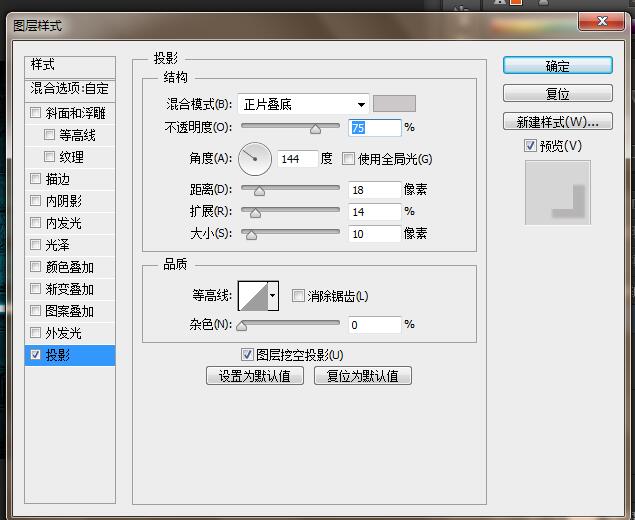Click the 杂色 slider handle

click(x=241, y=326)
